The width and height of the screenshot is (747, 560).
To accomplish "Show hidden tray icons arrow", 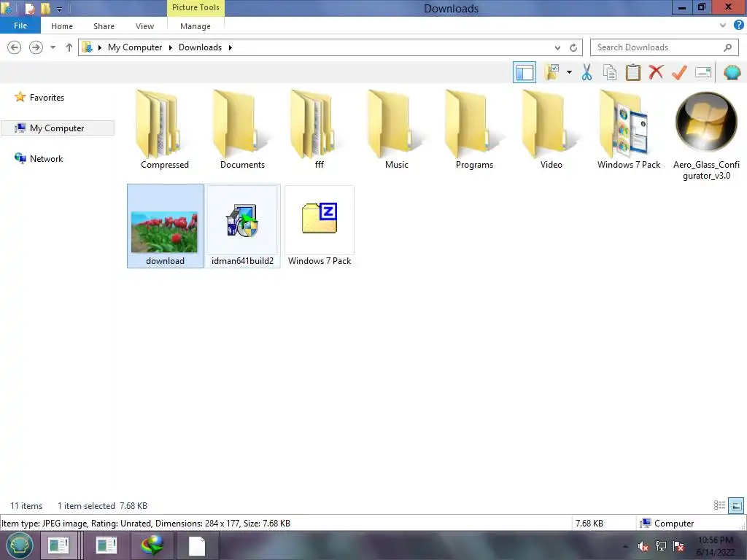I will coord(625,546).
